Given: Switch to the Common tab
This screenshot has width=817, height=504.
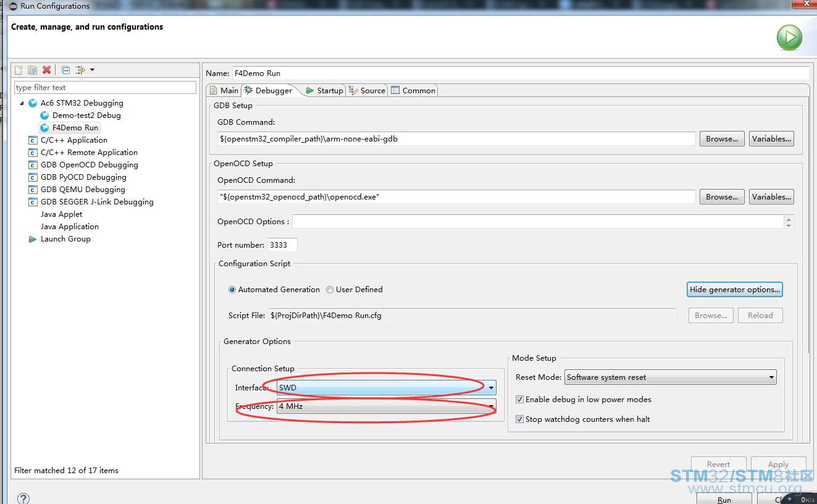Looking at the screenshot, I should pyautogui.click(x=413, y=90).
